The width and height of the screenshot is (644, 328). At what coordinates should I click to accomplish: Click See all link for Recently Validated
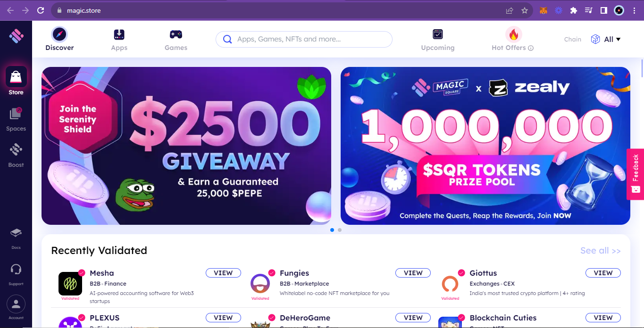(x=600, y=251)
